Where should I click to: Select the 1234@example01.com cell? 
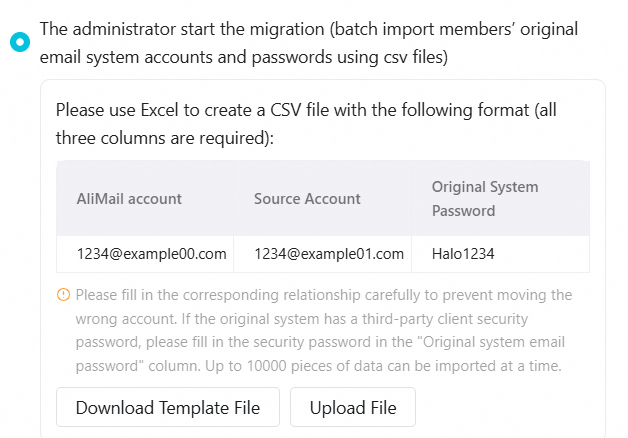point(322,254)
